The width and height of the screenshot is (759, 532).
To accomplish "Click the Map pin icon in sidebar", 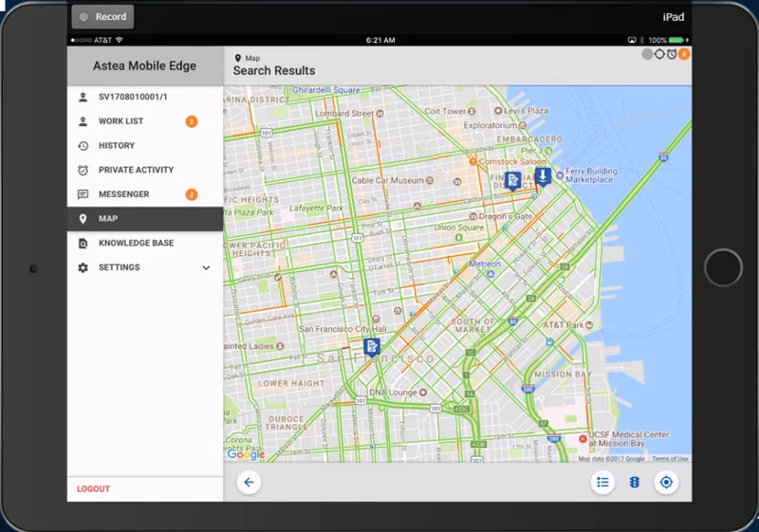I will coord(83,219).
